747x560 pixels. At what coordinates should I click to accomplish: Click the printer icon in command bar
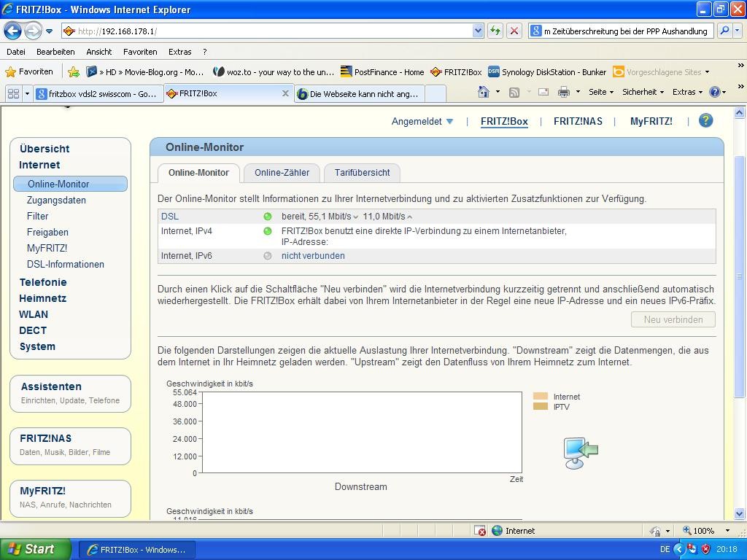tap(563, 92)
